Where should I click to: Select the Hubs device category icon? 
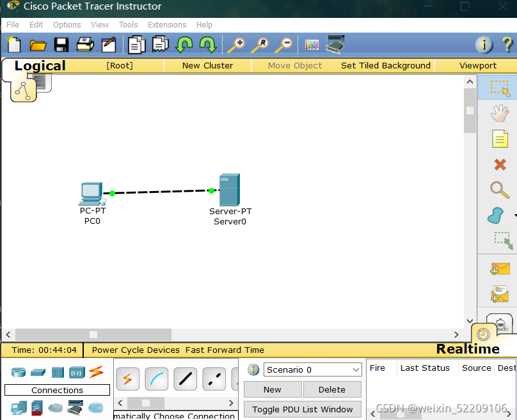[58, 373]
